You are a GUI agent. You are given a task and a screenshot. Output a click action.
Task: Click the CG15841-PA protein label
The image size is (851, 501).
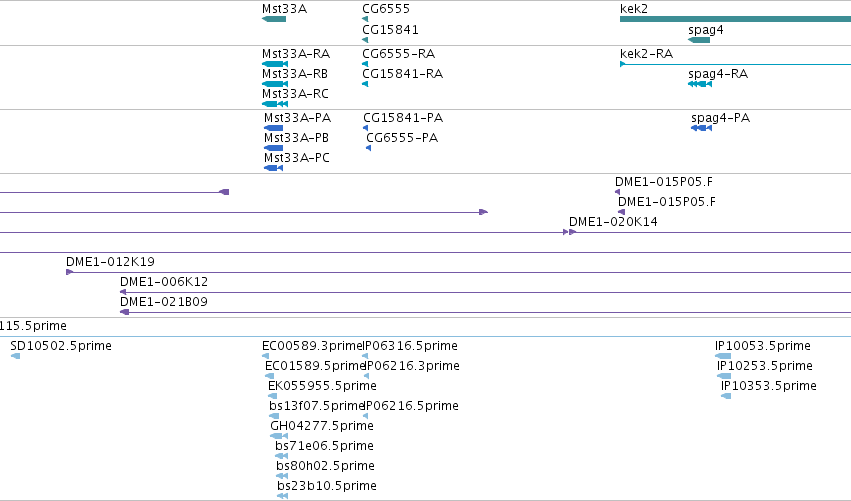coord(403,118)
